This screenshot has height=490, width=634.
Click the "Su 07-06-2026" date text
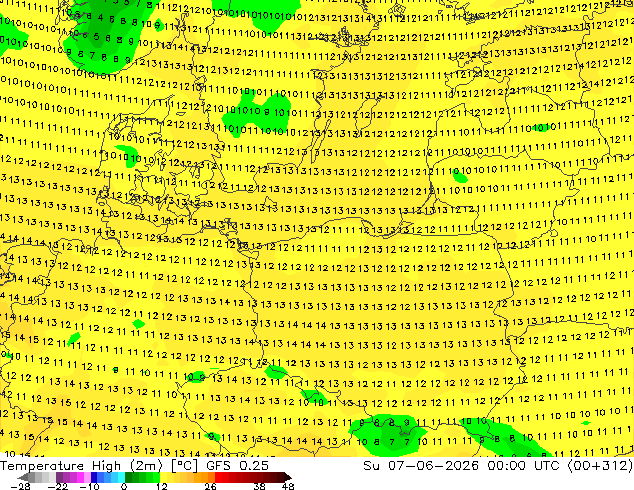point(423,466)
